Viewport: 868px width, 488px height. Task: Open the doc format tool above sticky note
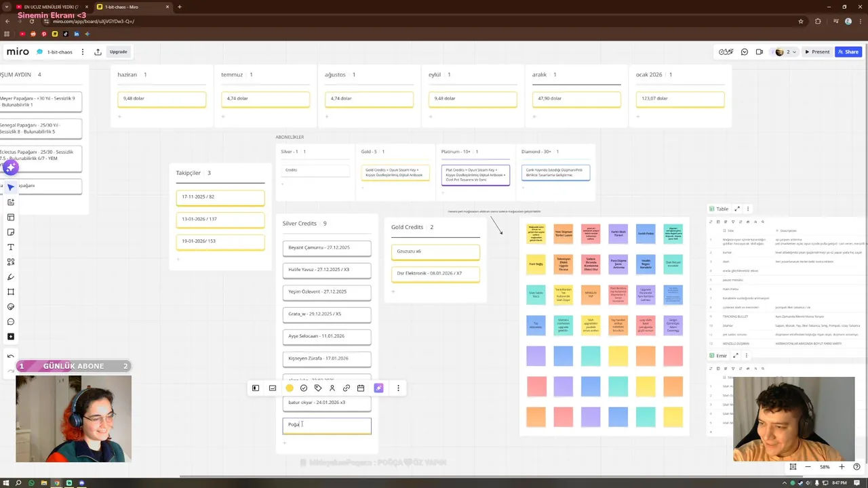(x=11, y=203)
